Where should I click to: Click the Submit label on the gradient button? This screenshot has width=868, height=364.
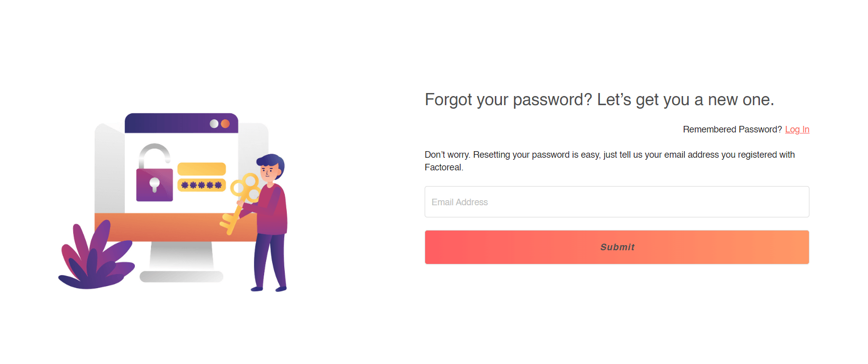click(617, 247)
